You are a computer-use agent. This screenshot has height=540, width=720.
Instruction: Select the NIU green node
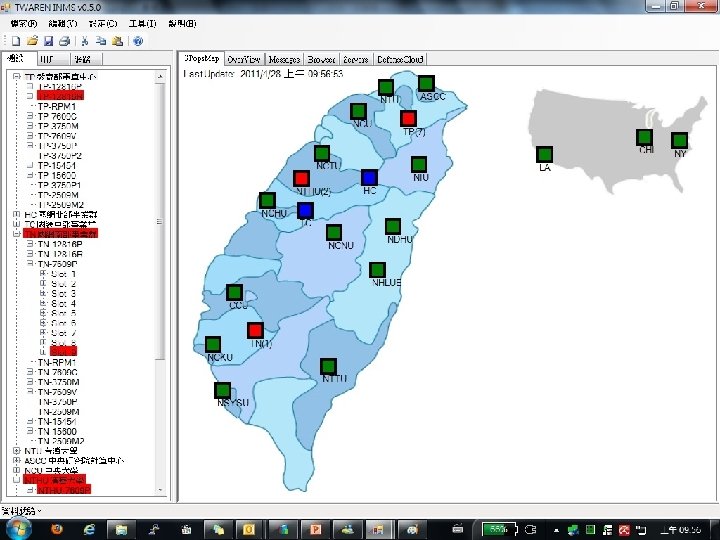point(419,164)
